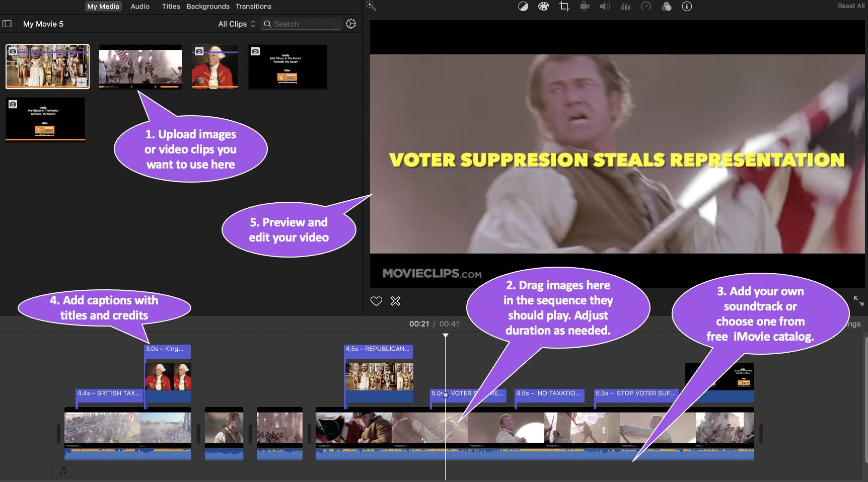Open the speed speedometer control
Viewport: 868px width, 482px height.
[x=646, y=7]
